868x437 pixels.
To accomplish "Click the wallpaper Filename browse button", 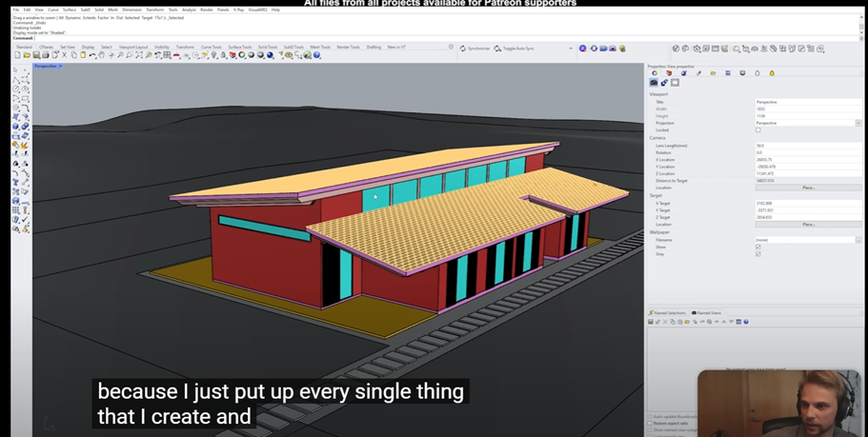I will point(858,240).
